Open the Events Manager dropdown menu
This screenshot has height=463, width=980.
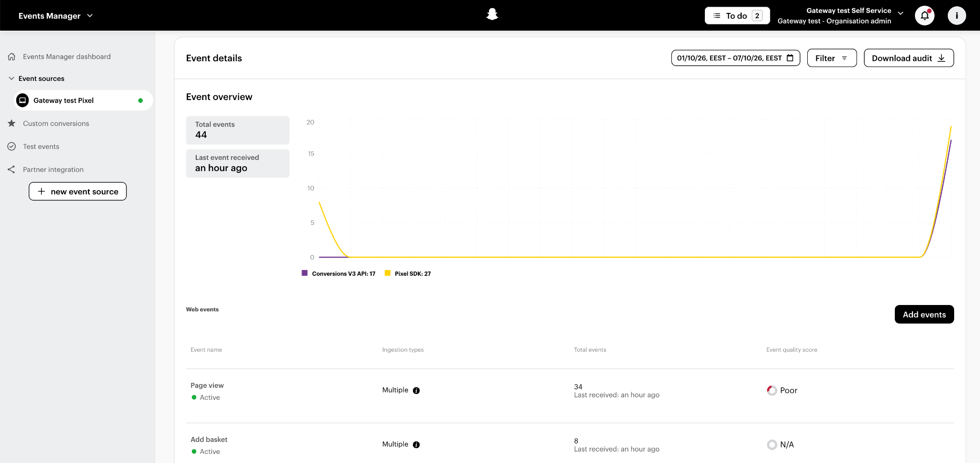coord(56,16)
